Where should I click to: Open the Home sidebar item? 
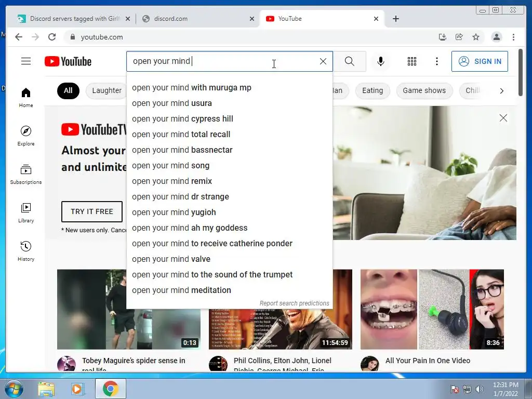coord(26,98)
